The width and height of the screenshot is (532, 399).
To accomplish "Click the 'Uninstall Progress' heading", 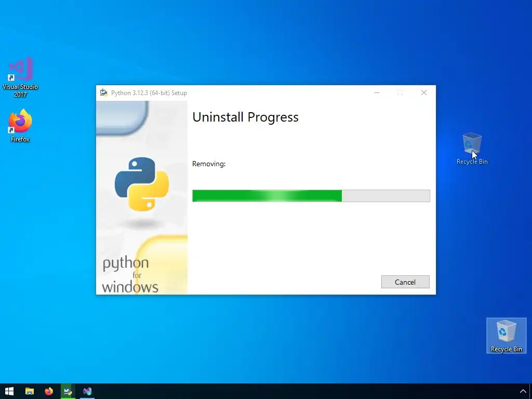I will 245,117.
